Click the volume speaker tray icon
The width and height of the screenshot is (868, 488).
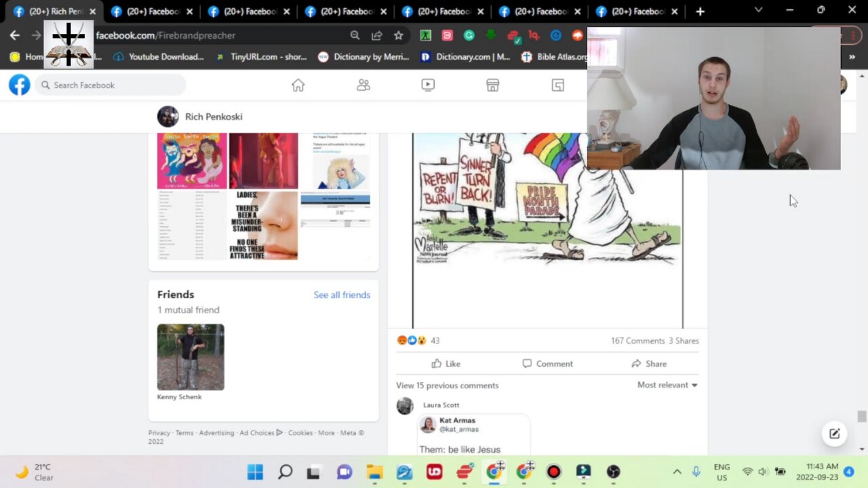pos(764,472)
